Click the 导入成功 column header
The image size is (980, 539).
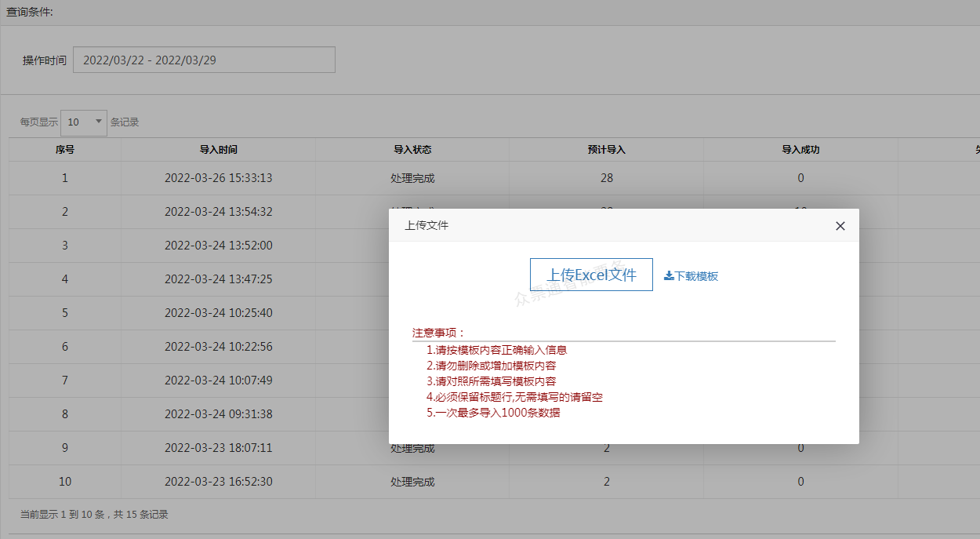pos(800,150)
